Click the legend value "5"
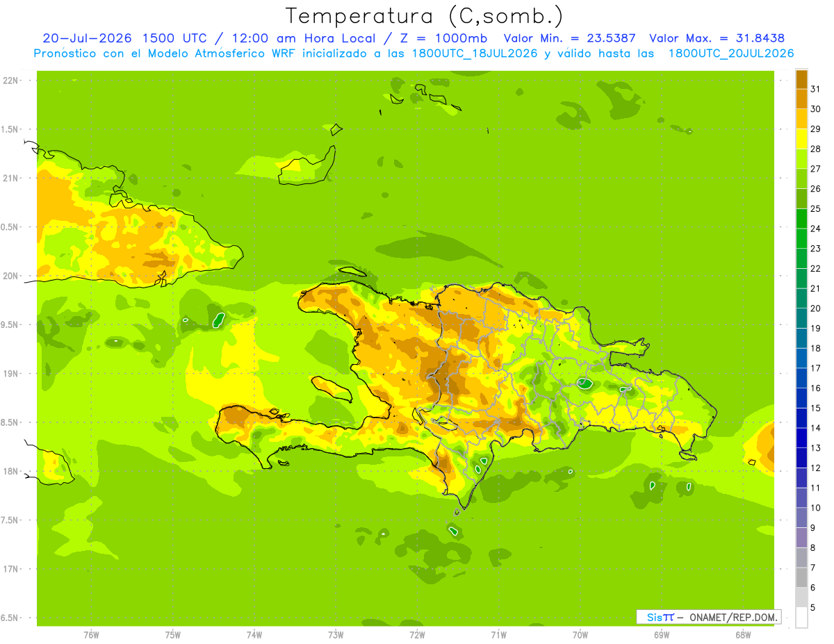The width and height of the screenshot is (834, 644). (x=813, y=607)
